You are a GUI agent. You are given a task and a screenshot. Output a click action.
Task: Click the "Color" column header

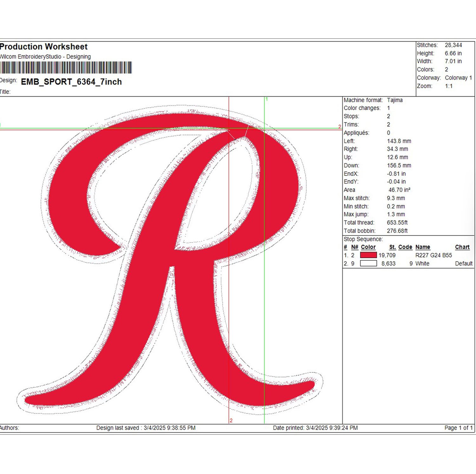pyautogui.click(x=368, y=247)
